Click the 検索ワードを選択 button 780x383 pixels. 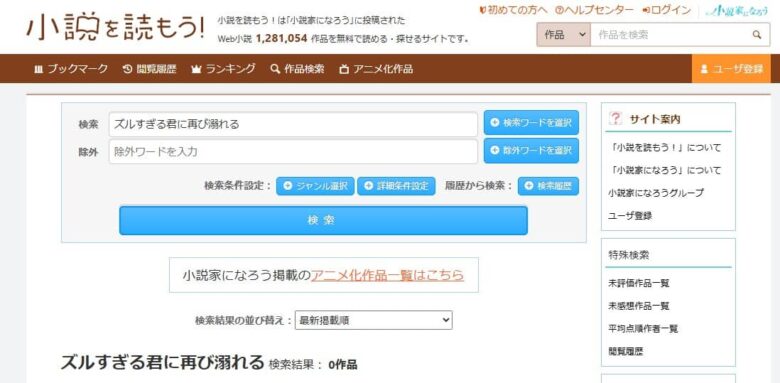[531, 122]
